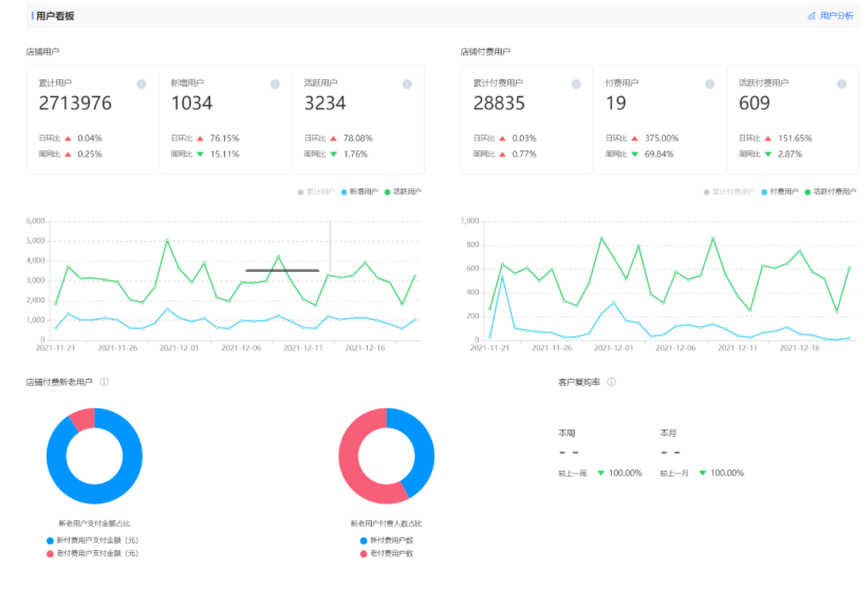Show info tooltip for 累计付费用户 card

[x=575, y=84]
